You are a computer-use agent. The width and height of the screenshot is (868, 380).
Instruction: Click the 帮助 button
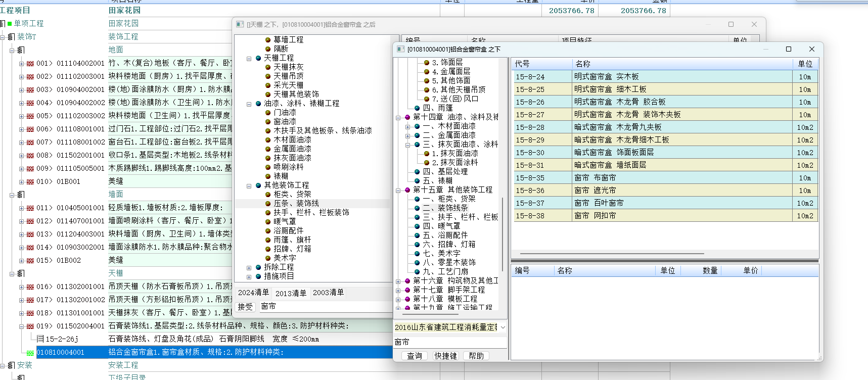476,356
